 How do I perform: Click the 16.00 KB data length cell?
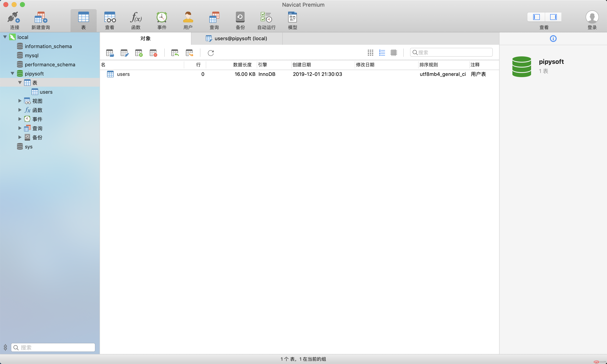245,74
